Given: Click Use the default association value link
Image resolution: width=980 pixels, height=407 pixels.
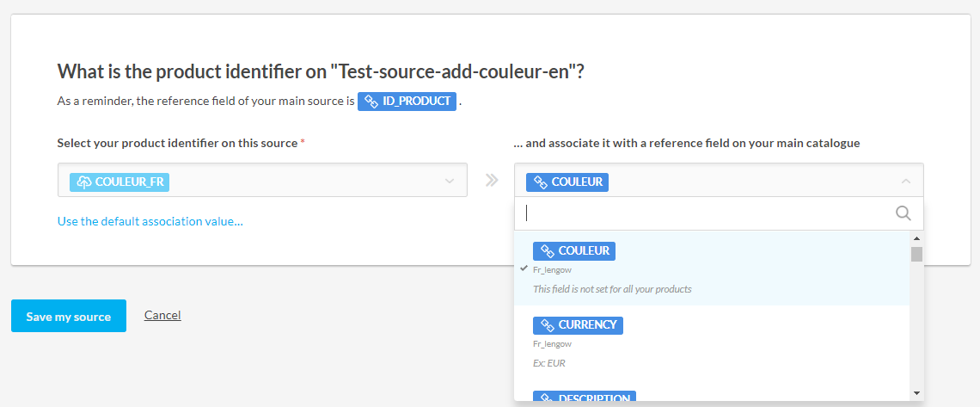Looking at the screenshot, I should point(150,221).
